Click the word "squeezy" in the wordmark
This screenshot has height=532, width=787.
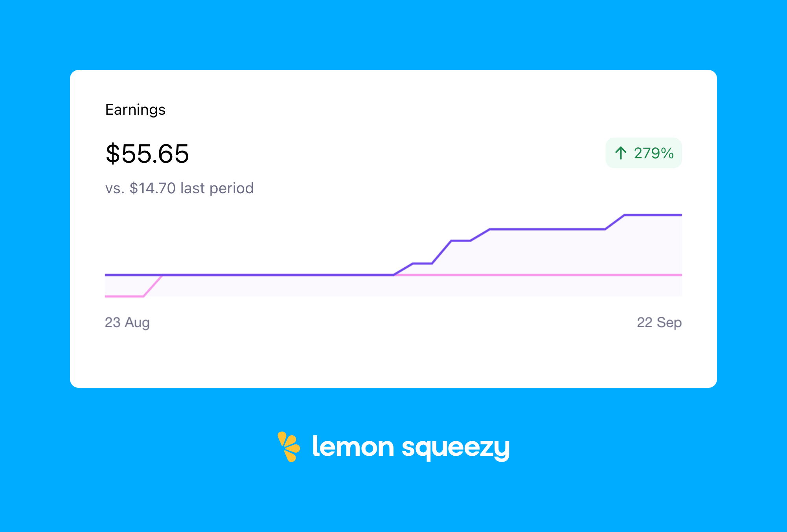pyautogui.click(x=455, y=448)
